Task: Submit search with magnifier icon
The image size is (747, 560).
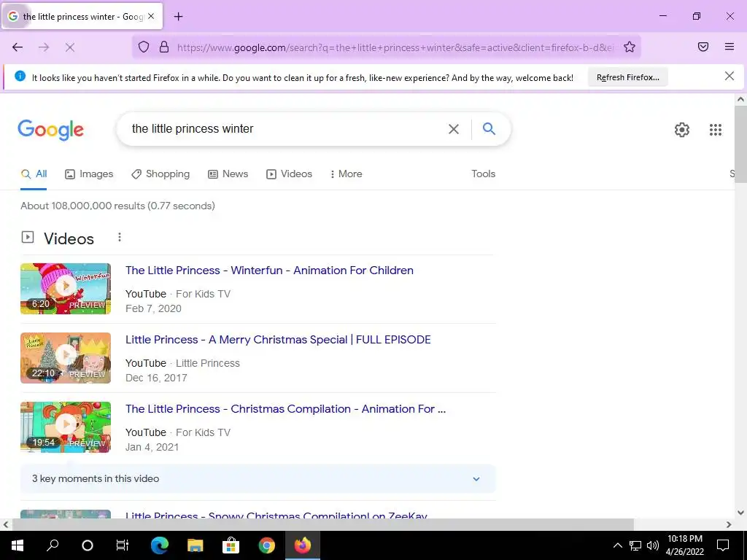Action: 489,128
